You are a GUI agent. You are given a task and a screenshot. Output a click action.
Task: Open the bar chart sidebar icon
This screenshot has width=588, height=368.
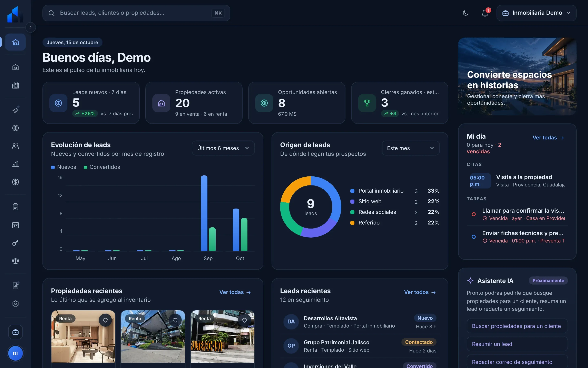click(x=15, y=164)
